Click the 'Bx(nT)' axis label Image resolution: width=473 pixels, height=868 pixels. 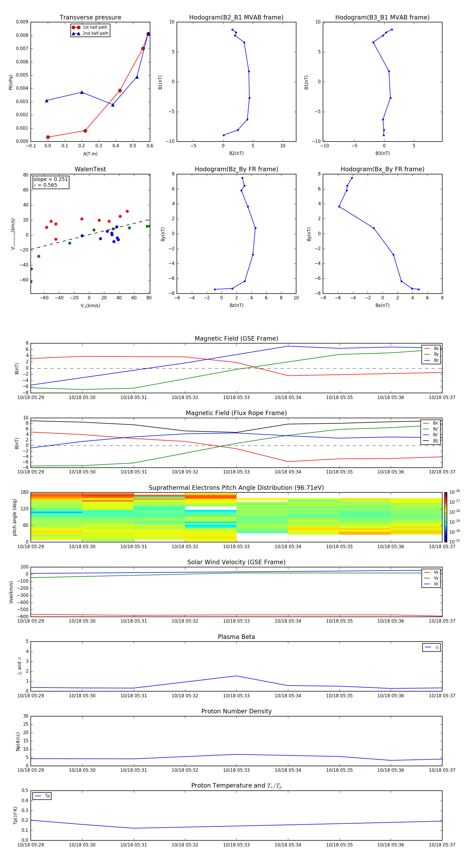[382, 305]
